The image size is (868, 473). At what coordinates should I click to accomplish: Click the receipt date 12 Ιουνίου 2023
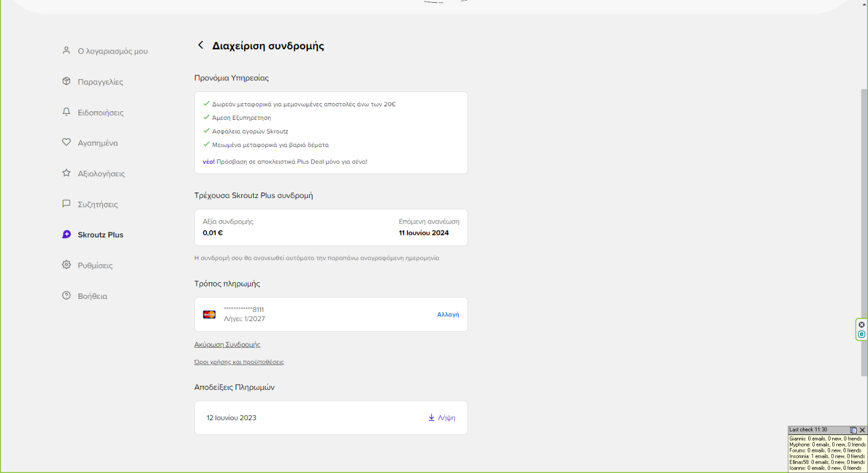coord(232,418)
